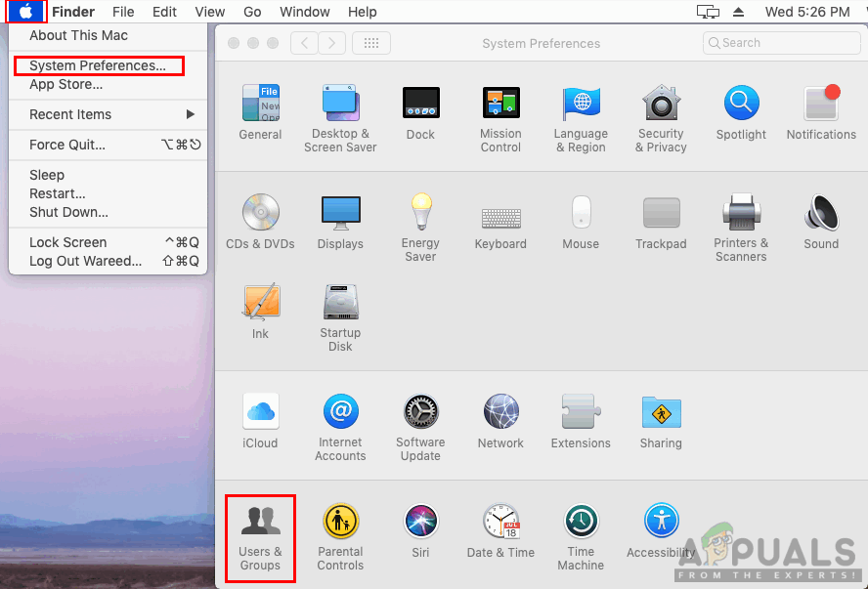Open Mission Control preferences
This screenshot has height=589, width=868.
[x=500, y=118]
